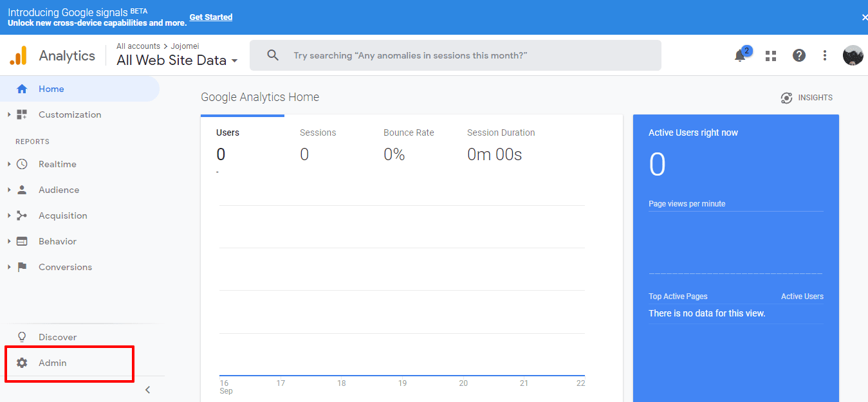Click the chart date label 16 Sep
The image size is (868, 402).
click(x=226, y=387)
